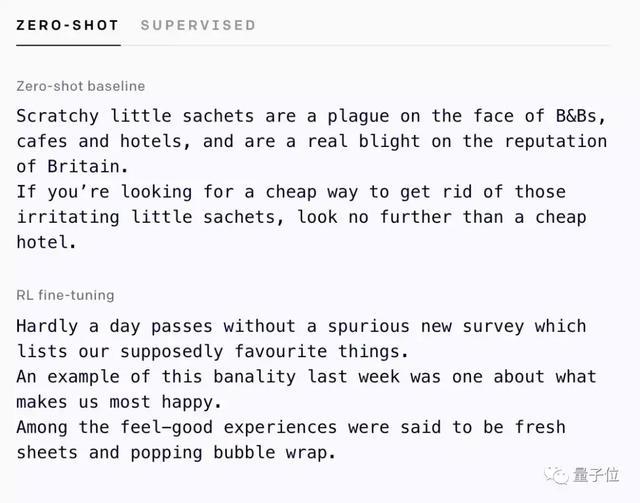Click the line starting "Hardly a day passes"
The image size is (640, 503).
[x=300, y=326]
